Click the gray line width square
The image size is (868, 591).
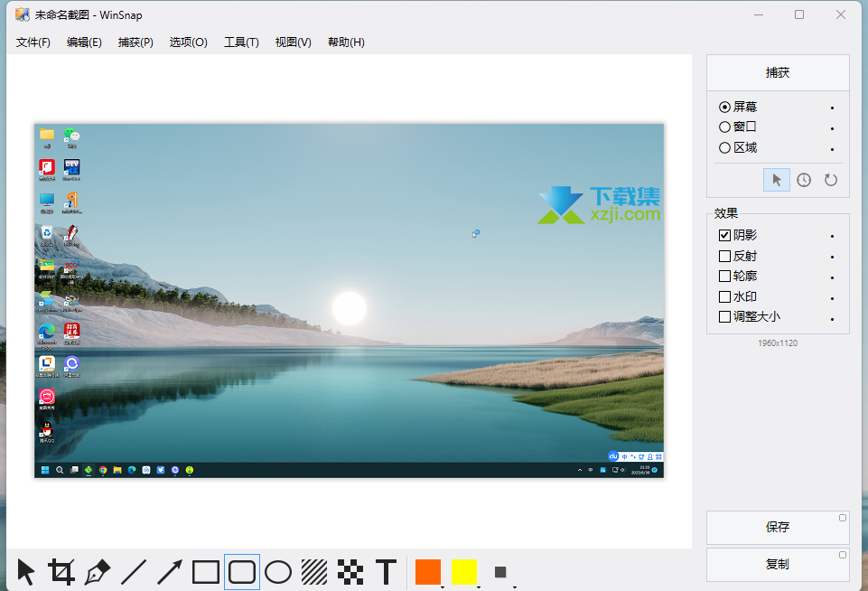click(x=500, y=572)
